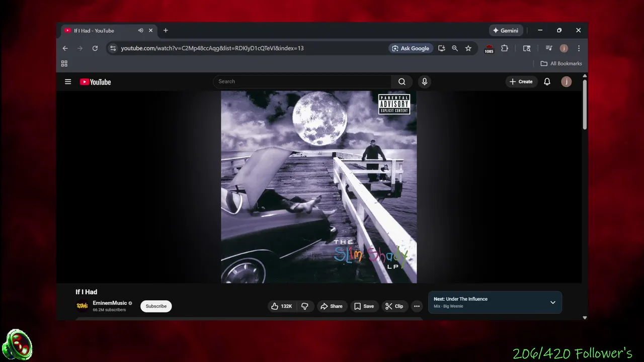
Task: Install app icon in address bar
Action: (442, 48)
